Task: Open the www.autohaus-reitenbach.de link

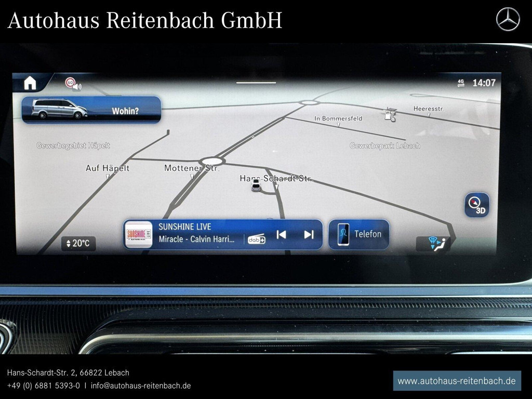Action: [x=456, y=381]
